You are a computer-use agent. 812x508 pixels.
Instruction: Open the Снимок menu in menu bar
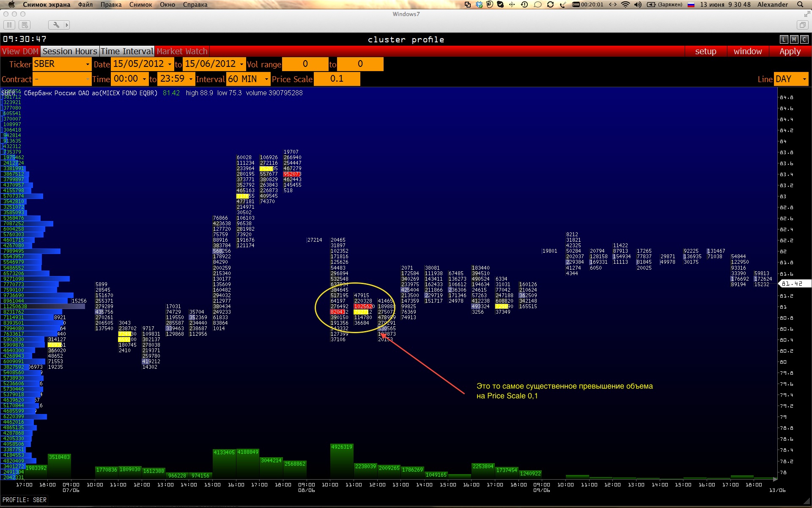(x=140, y=5)
